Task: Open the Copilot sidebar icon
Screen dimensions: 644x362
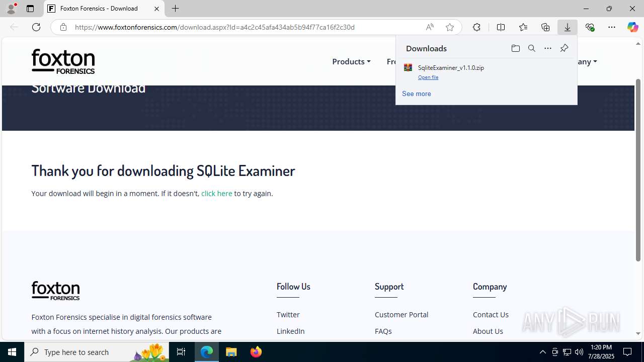Action: [x=632, y=27]
